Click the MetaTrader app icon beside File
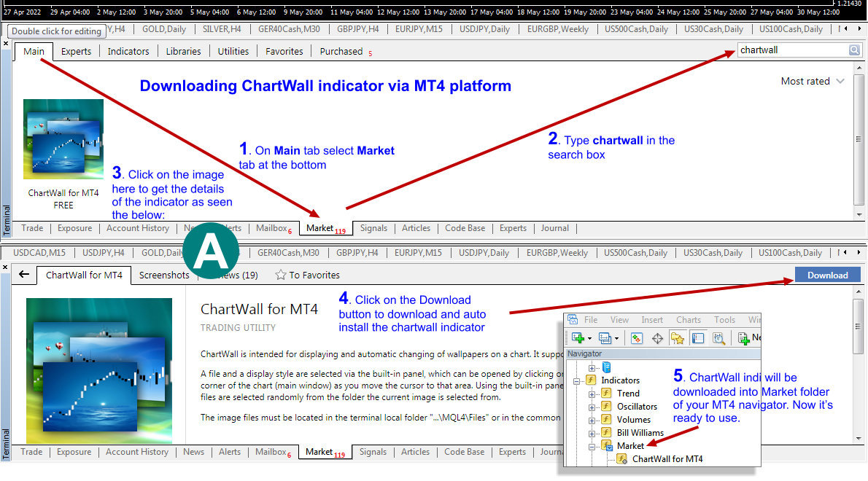Image resolution: width=868 pixels, height=481 pixels. pyautogui.click(x=573, y=319)
